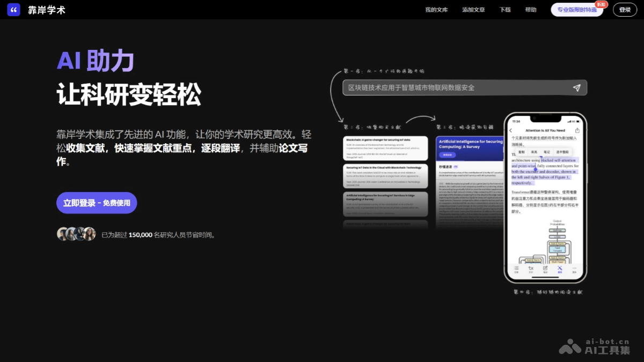Tap the note edit icon in phone bottom bar
The width and height of the screenshot is (644, 362).
(x=545, y=269)
